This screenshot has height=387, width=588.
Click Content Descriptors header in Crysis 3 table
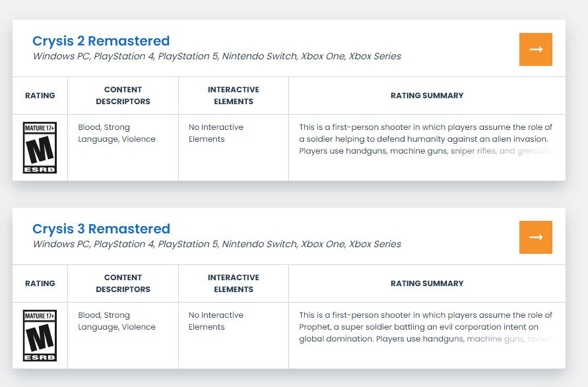[x=123, y=283]
